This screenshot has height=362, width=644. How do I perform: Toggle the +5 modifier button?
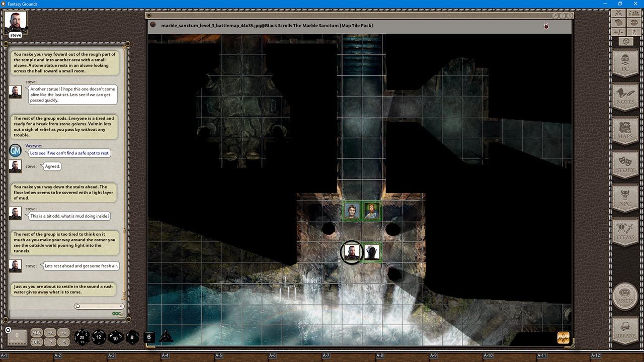[63, 333]
